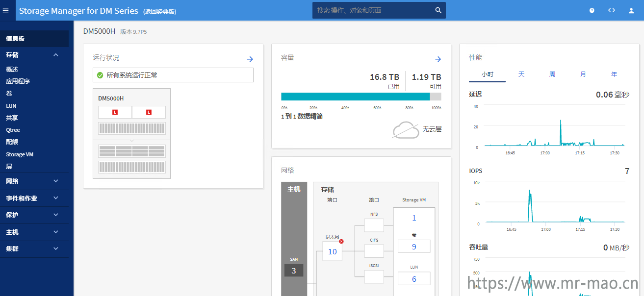Viewport: 644px width, 296px height.
Task: Collapse the 存储 sidebar section
Action: [56, 55]
